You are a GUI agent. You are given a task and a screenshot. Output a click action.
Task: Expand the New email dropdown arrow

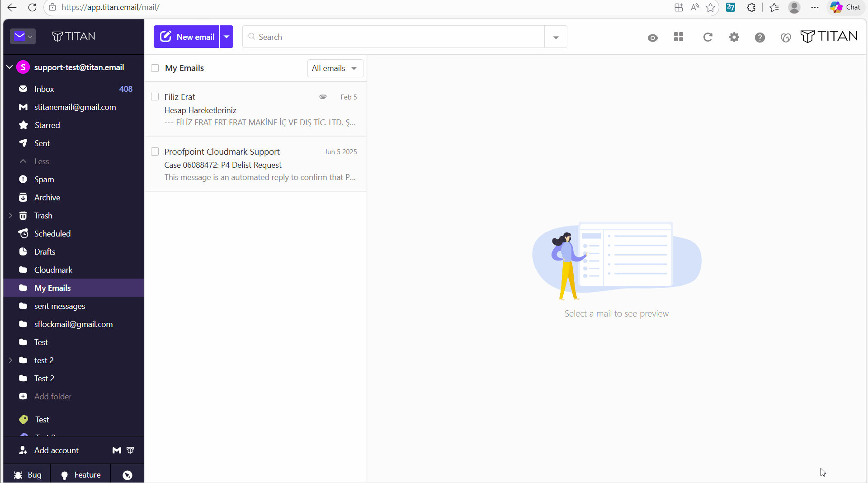pos(226,37)
